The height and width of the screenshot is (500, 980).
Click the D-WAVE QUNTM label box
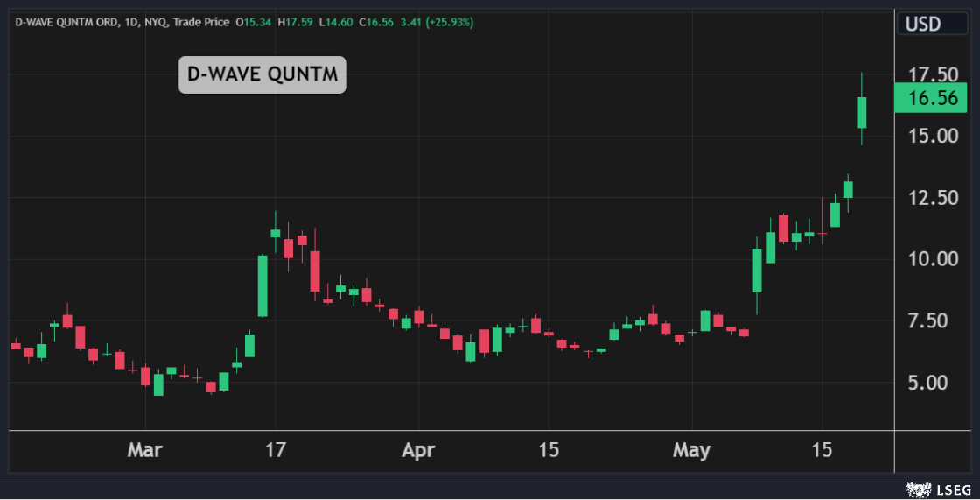(262, 75)
